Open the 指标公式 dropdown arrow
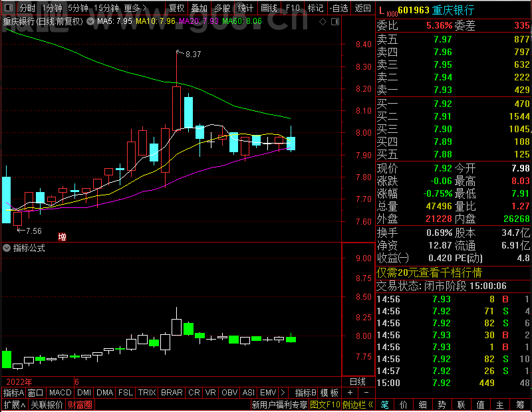 [x=7, y=248]
